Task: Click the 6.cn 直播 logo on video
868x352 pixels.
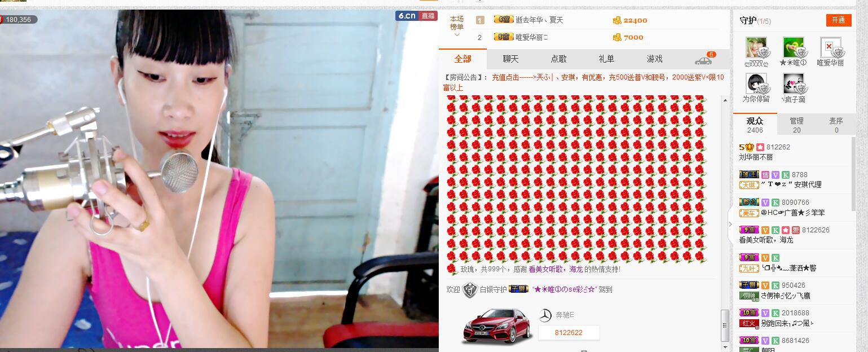Action: tap(416, 16)
